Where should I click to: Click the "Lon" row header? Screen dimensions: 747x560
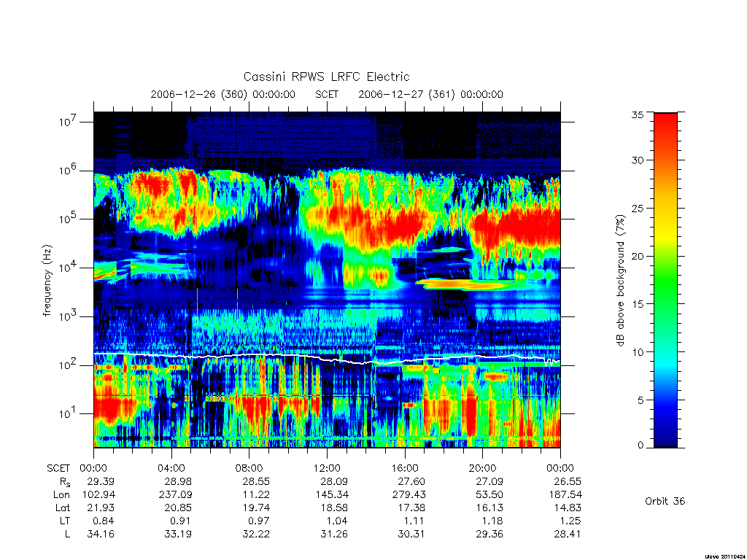61,495
